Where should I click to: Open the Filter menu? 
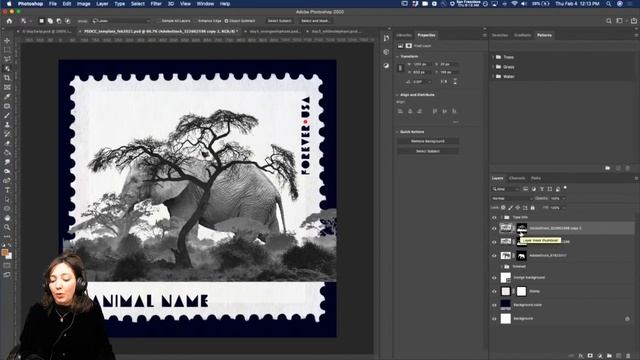pos(156,4)
